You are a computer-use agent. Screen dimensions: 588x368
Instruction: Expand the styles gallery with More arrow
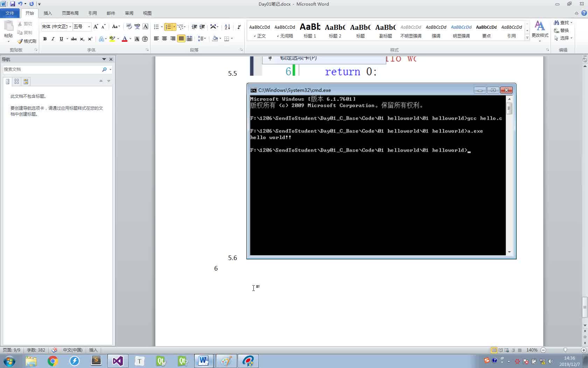point(527,38)
